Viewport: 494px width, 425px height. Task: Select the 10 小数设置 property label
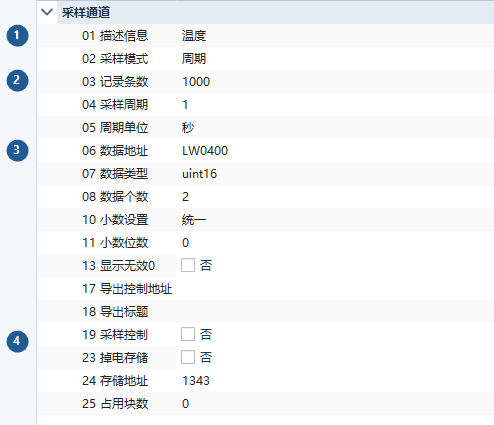tap(115, 220)
